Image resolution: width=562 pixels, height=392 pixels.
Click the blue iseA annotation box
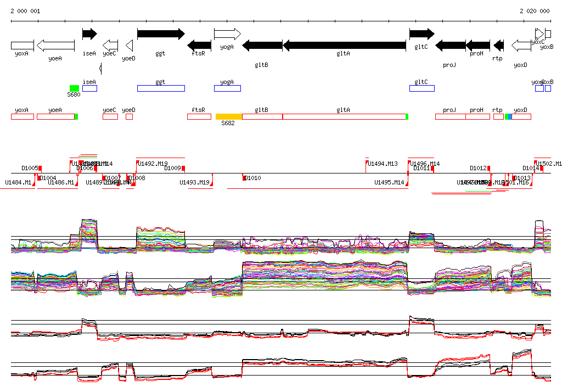pyautogui.click(x=89, y=88)
